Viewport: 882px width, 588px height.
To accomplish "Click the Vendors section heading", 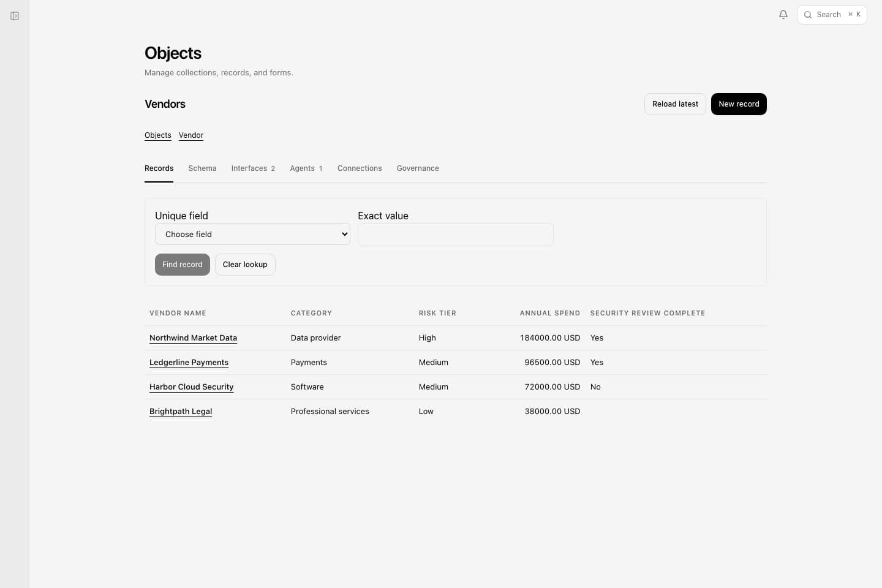I will coord(165,104).
